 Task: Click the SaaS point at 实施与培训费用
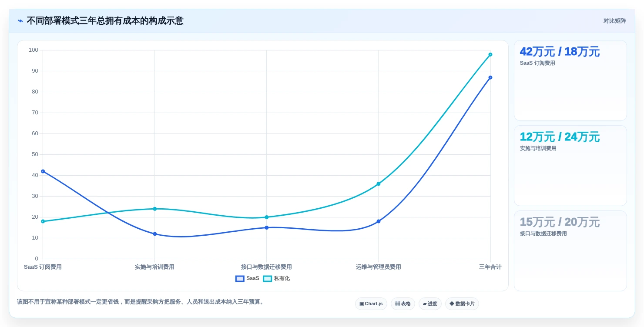154,234
